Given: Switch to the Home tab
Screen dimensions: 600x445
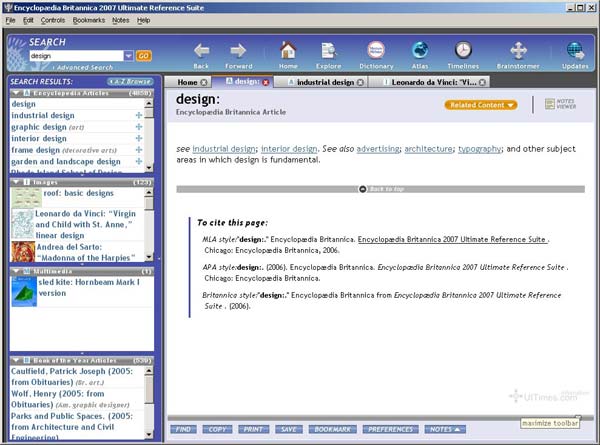Looking at the screenshot, I should pyautogui.click(x=187, y=82).
